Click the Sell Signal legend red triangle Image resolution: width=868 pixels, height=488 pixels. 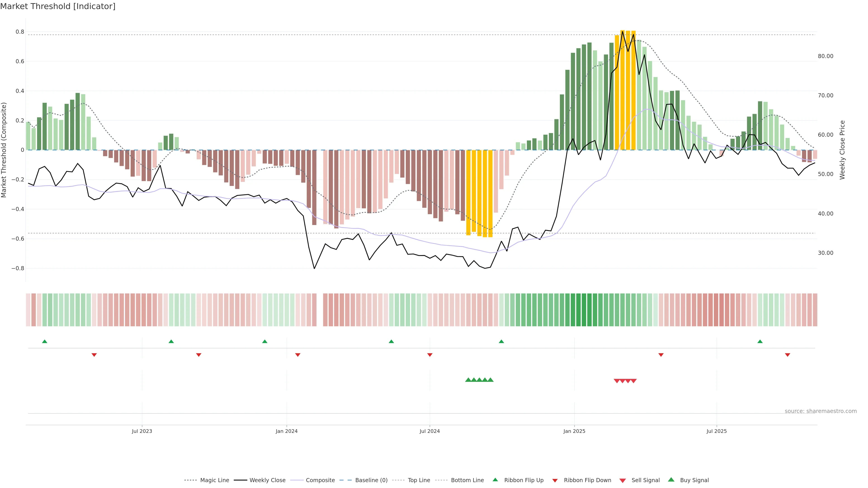point(623,480)
